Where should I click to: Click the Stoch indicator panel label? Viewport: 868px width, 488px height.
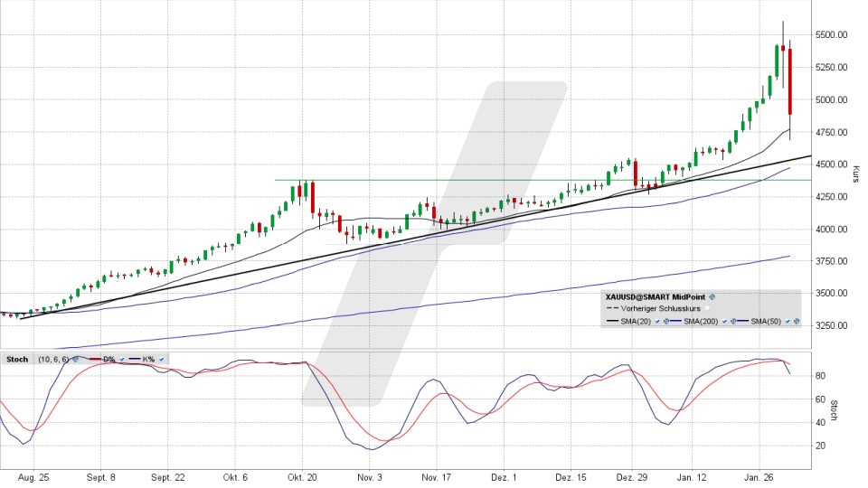tap(16, 359)
